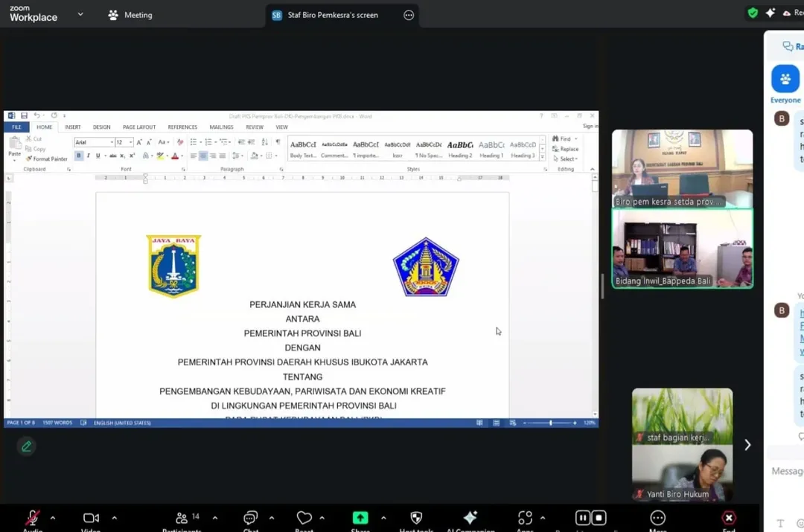Viewport: 804px width, 532px height.
Task: Expand video options arrow beside camera
Action: coord(114,518)
